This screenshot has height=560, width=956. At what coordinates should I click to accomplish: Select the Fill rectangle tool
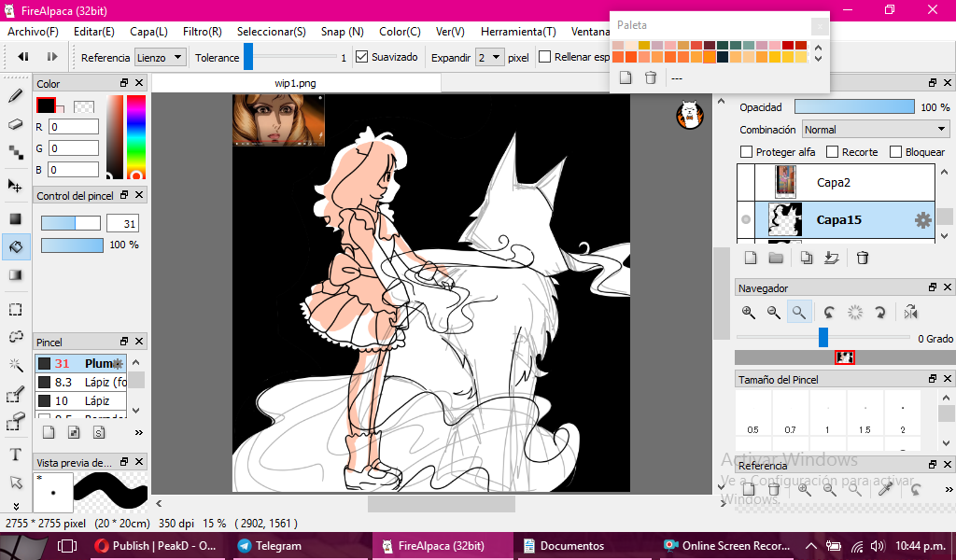[16, 218]
